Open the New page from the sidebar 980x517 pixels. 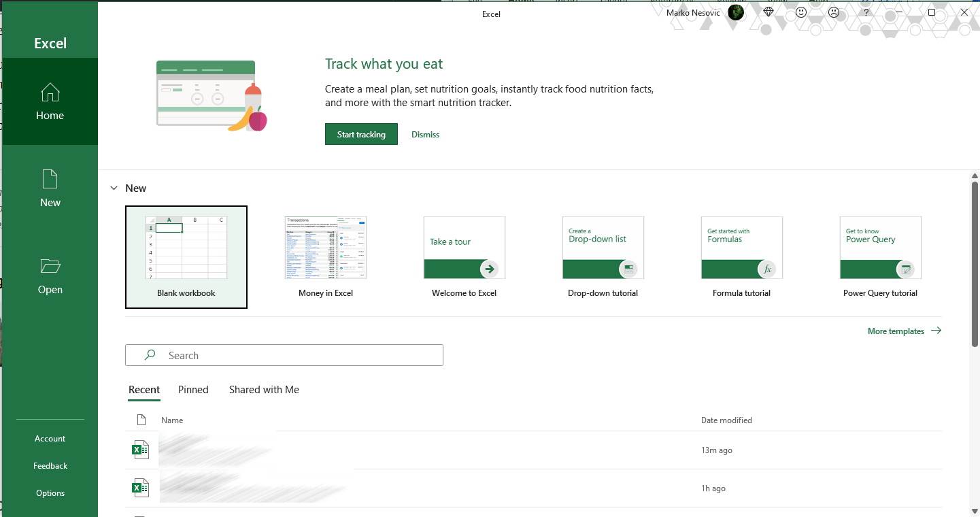coord(50,189)
